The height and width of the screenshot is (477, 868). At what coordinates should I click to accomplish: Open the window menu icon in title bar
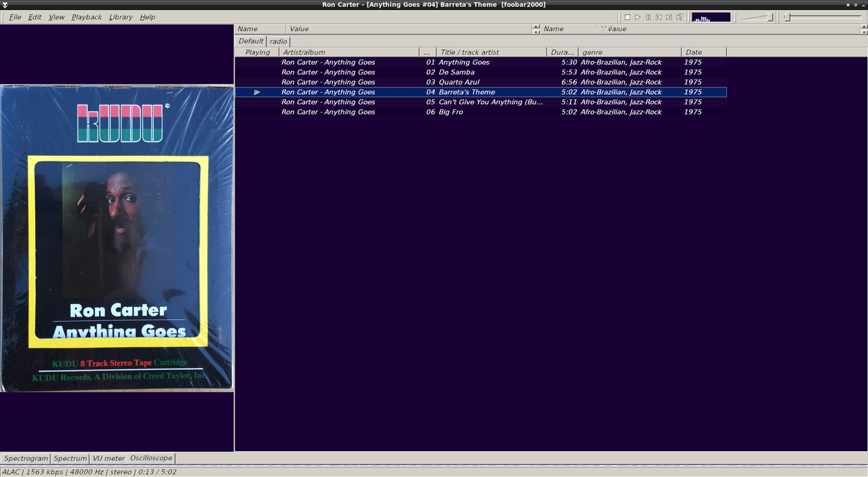click(x=5, y=5)
